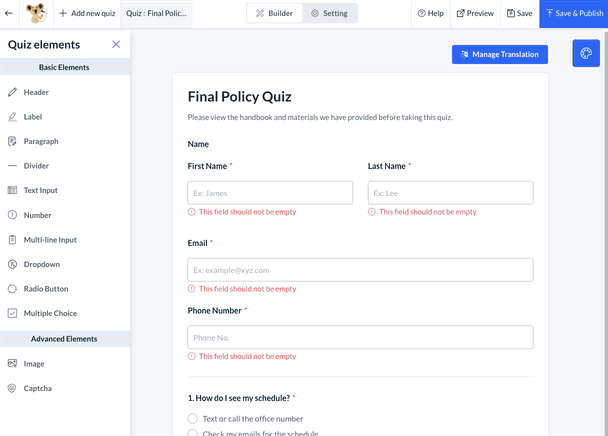The height and width of the screenshot is (436, 608).
Task: Click the First Name input field
Action: 270,193
